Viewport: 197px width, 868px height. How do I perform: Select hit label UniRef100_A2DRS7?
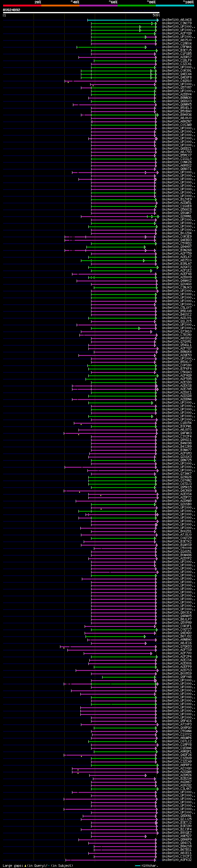pos(177,57)
